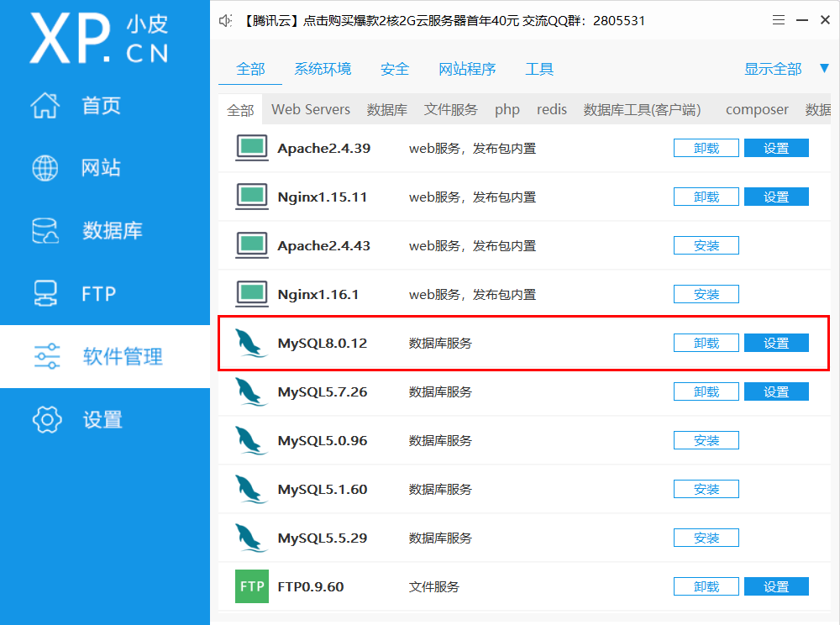Click the speaker announcement icon

click(225, 20)
